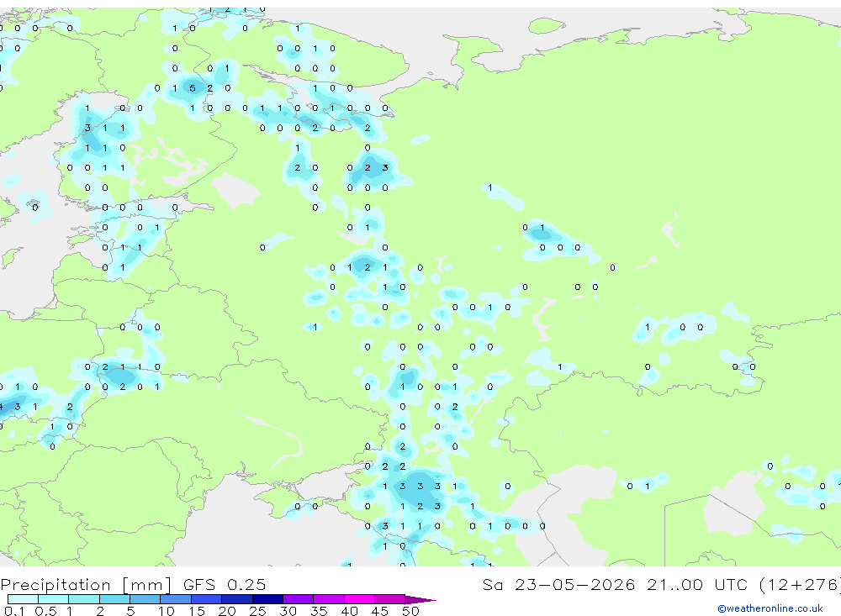Click the legend label "35"
841x616 pixels.
tap(319, 611)
